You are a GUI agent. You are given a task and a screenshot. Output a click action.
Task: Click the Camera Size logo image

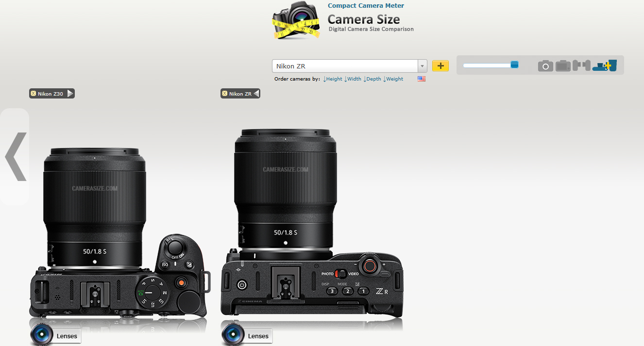coord(297,20)
